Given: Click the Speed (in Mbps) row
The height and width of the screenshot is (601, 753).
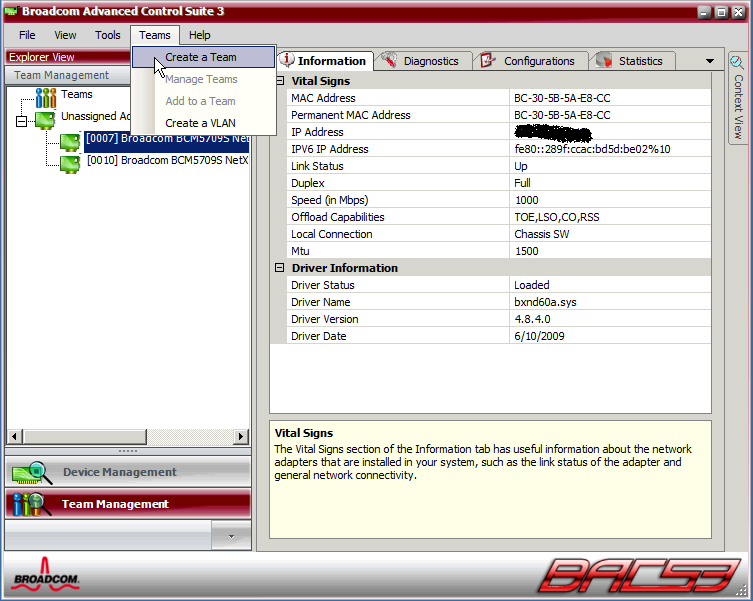Looking at the screenshot, I should tap(499, 200).
